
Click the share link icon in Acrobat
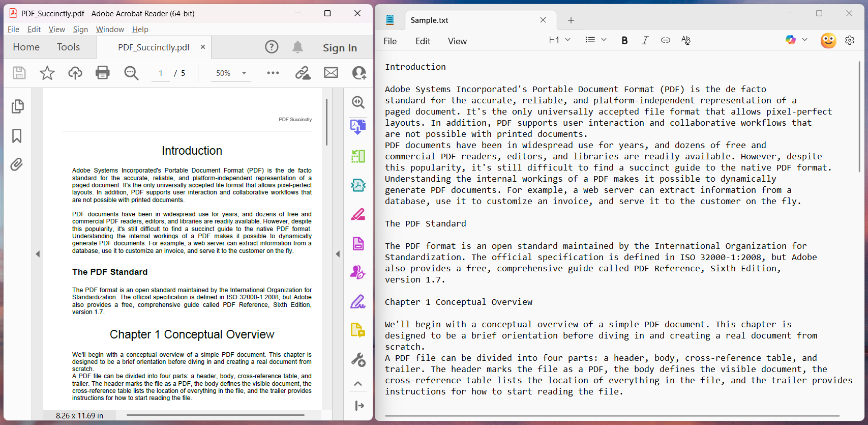[x=303, y=73]
